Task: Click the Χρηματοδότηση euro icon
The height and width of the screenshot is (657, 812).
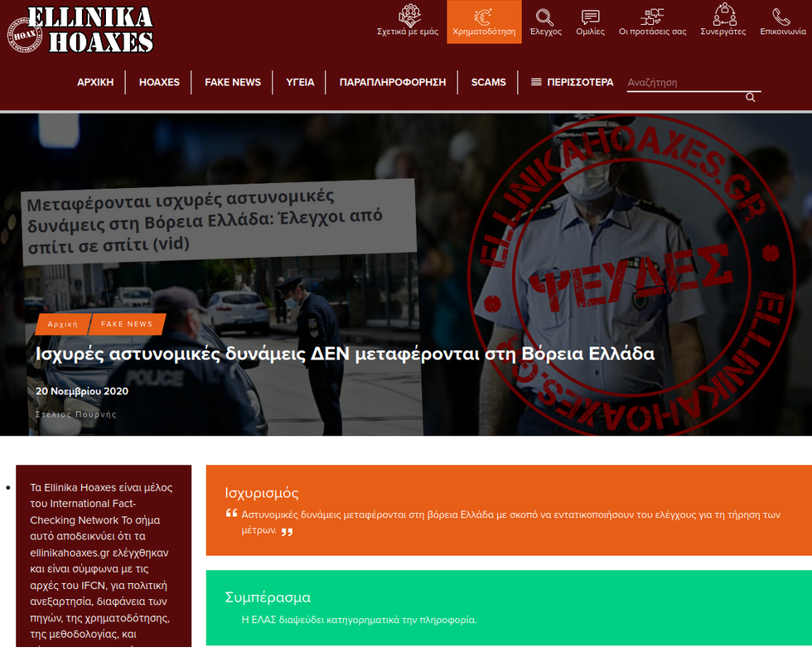Action: (x=484, y=17)
